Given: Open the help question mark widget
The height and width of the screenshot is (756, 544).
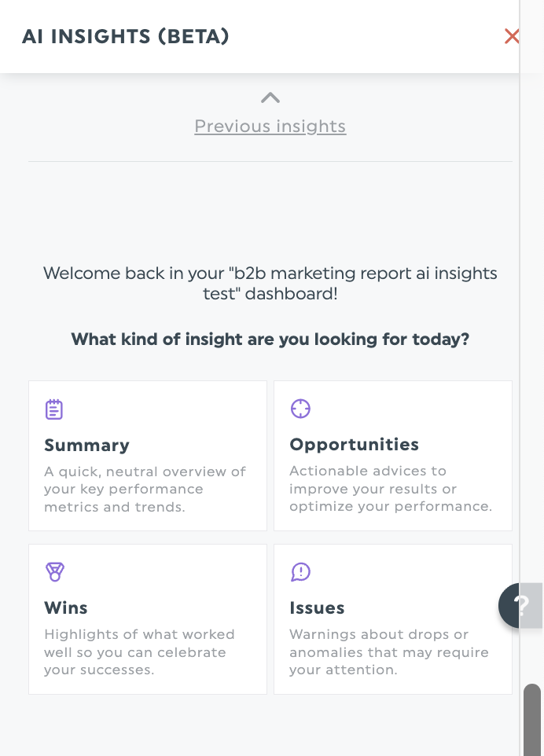Looking at the screenshot, I should tap(520, 605).
